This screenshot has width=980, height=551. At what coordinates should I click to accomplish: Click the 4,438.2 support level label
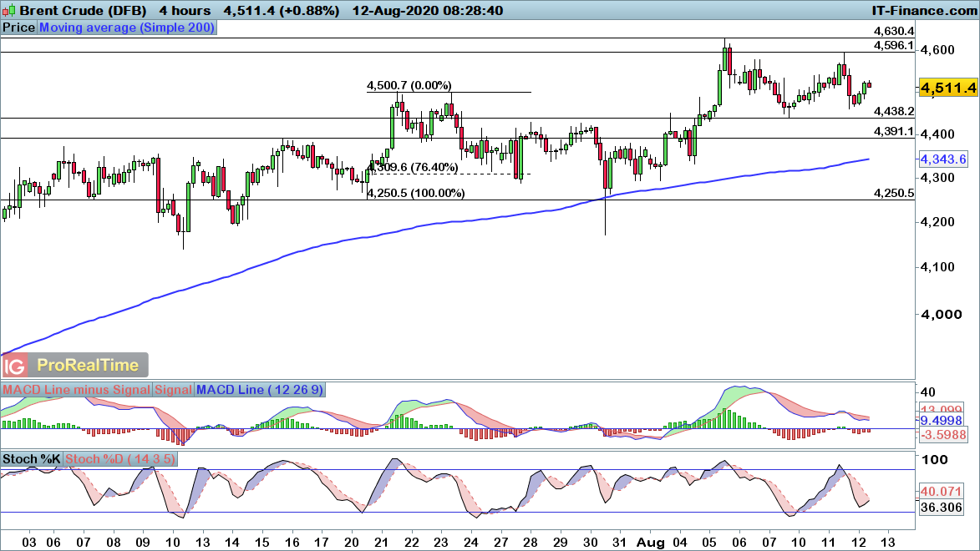pos(894,111)
